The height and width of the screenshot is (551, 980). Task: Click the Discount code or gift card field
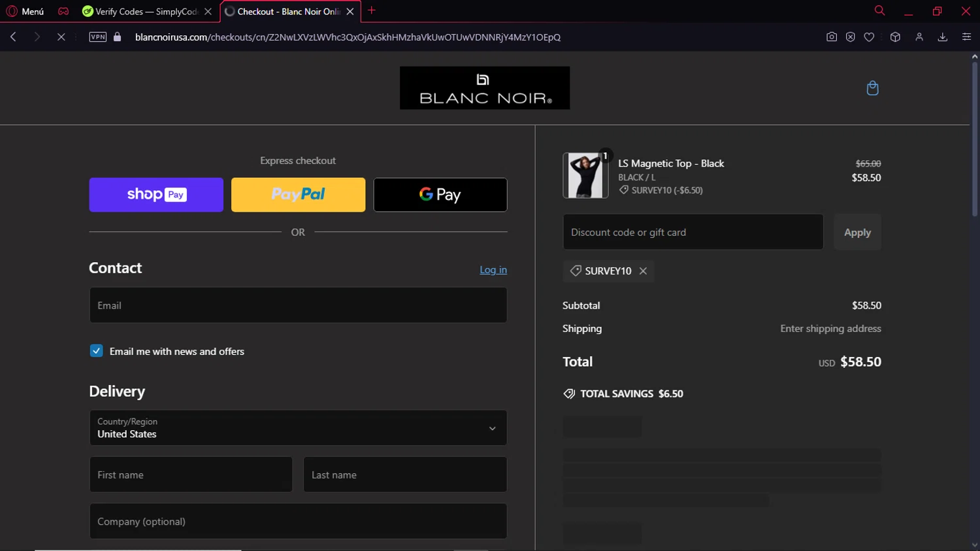pyautogui.click(x=693, y=232)
